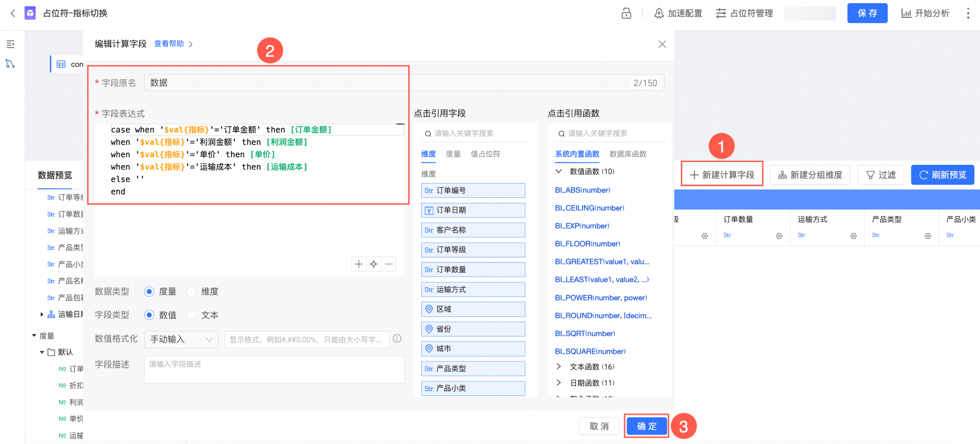Click calendar icon of 订单日期 field
980x444 pixels.
(429, 210)
